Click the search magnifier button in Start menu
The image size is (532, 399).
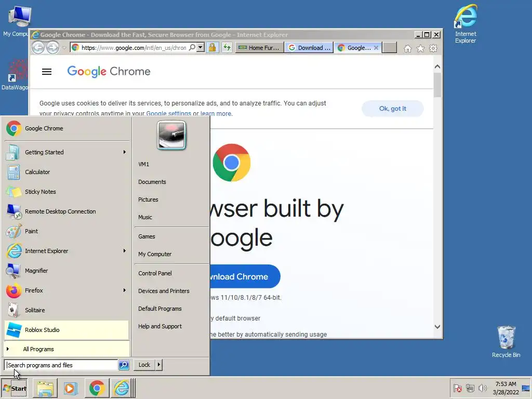coord(124,365)
